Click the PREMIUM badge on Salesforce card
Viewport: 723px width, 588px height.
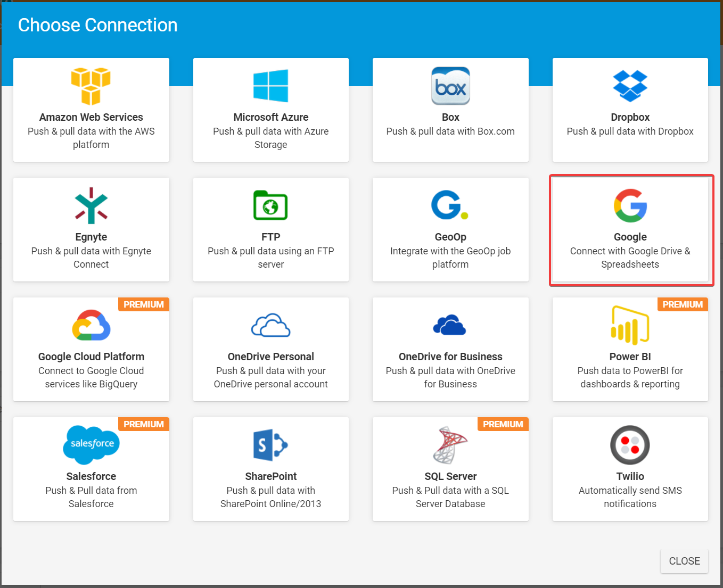[x=144, y=424]
